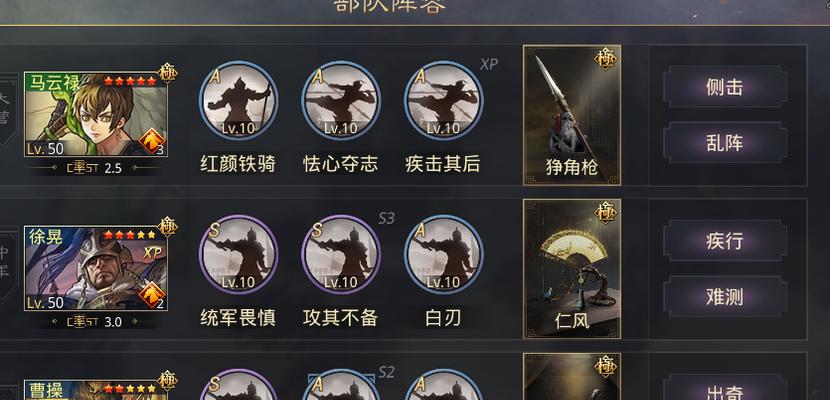Click the 白刃 skill icon
Screen dimensions: 830x400
point(444,254)
